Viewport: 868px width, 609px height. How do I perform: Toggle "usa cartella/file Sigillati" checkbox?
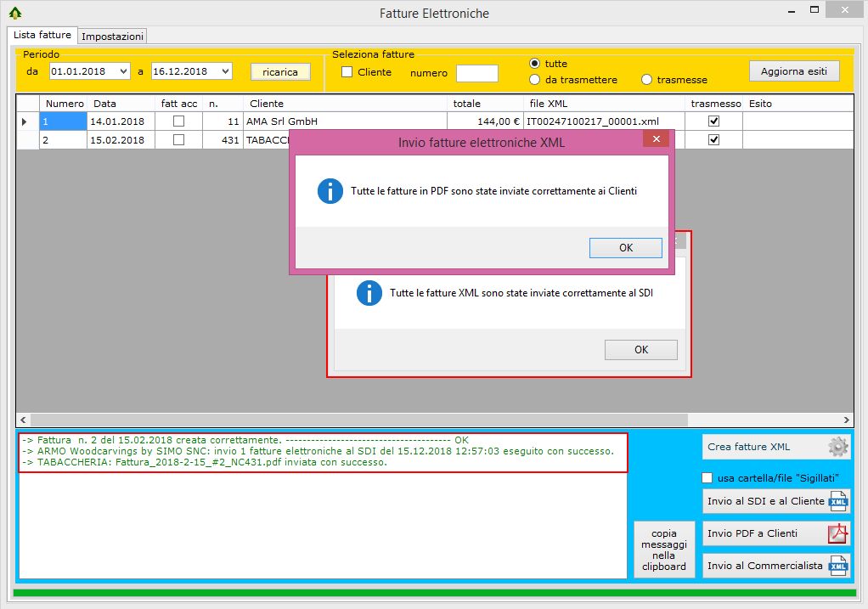pyautogui.click(x=707, y=477)
